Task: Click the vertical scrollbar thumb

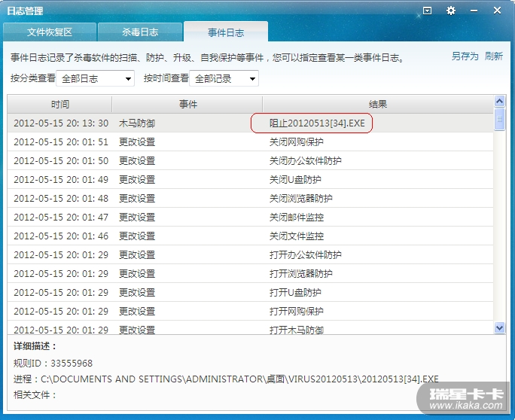Action: 499,119
